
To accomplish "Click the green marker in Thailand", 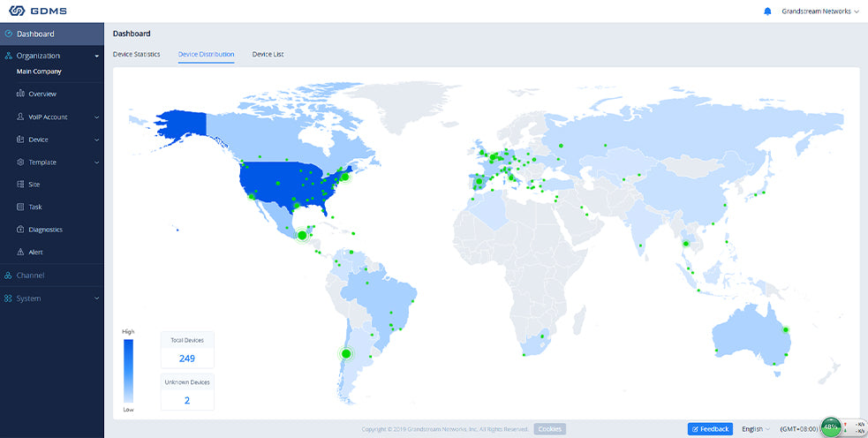I will [x=686, y=244].
